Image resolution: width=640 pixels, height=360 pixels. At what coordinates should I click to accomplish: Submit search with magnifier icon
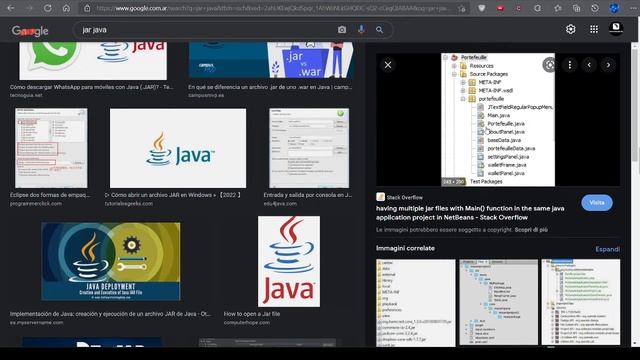pos(380,30)
